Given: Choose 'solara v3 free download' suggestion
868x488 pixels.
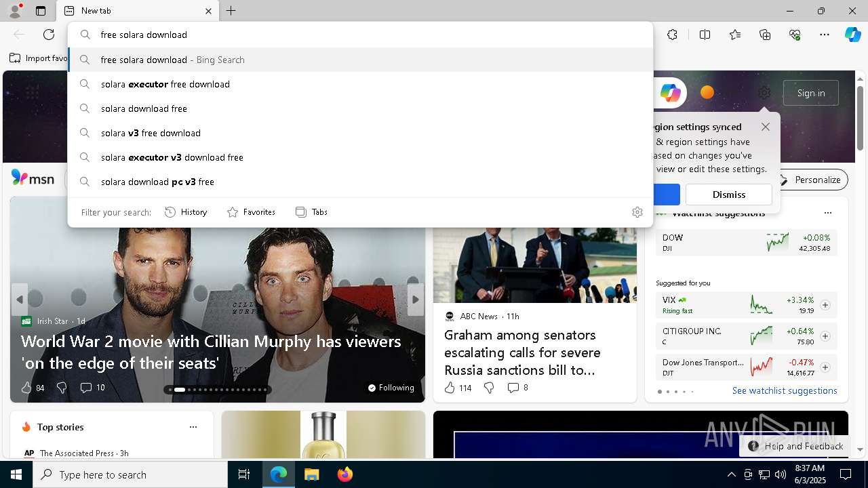Looking at the screenshot, I should click(360, 133).
